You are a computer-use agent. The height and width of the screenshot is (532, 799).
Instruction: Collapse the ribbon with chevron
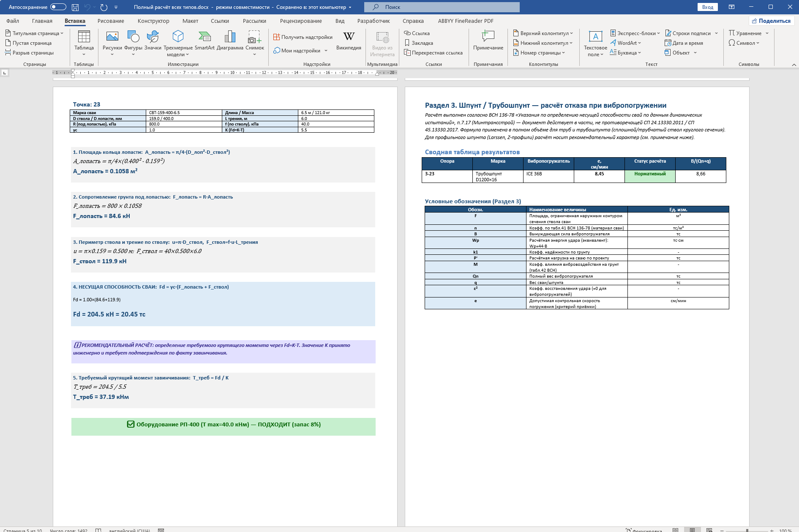tap(794, 64)
